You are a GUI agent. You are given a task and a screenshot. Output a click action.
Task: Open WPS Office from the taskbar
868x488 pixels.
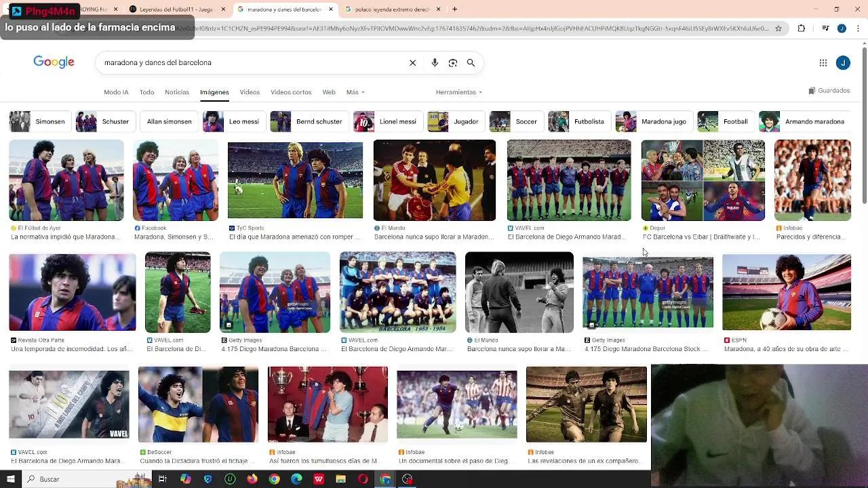(x=319, y=479)
